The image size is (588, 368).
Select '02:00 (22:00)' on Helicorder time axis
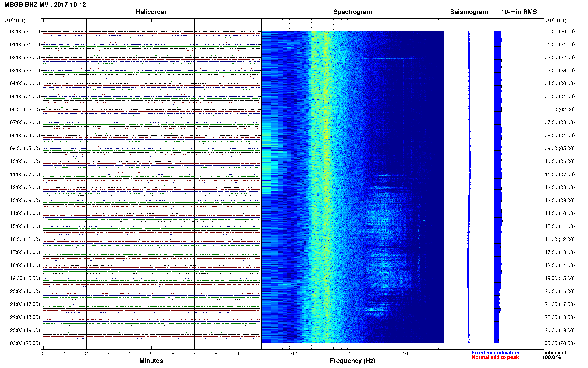tap(25, 57)
